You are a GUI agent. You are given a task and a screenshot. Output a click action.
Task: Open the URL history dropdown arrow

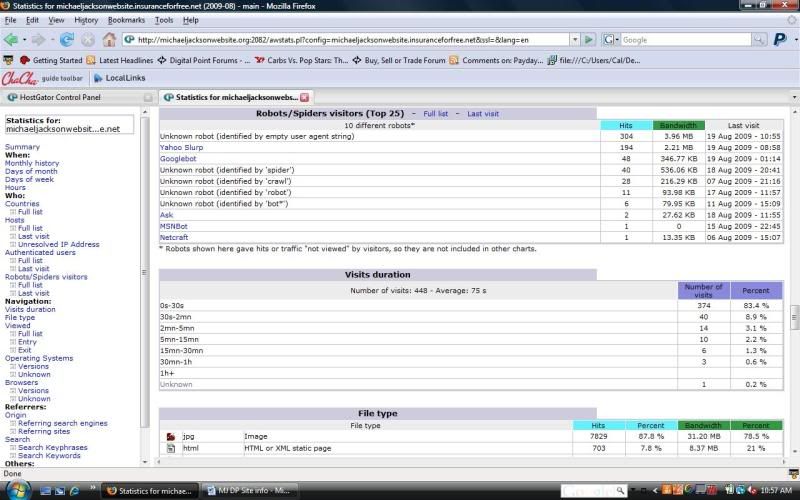[575, 40]
